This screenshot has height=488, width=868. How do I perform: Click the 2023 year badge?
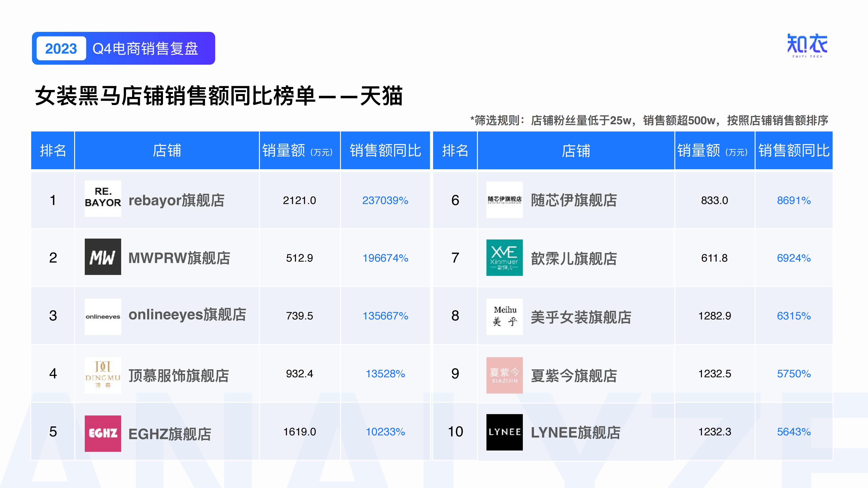[x=61, y=49]
